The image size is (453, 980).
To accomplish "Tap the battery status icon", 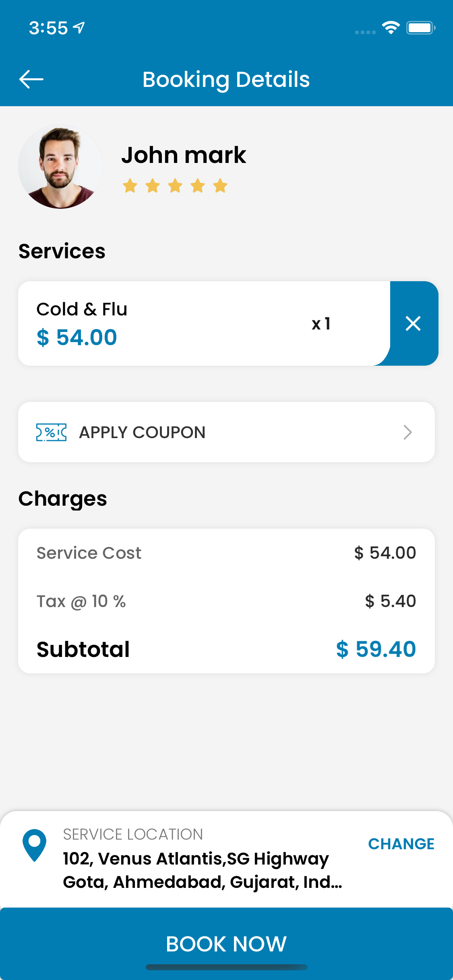I will tap(421, 28).
